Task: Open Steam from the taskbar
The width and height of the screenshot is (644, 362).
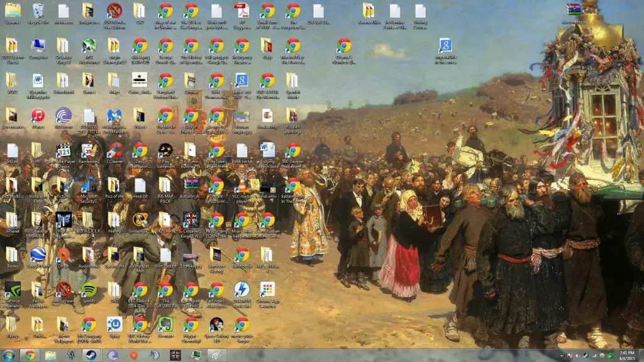Action: [x=91, y=356]
